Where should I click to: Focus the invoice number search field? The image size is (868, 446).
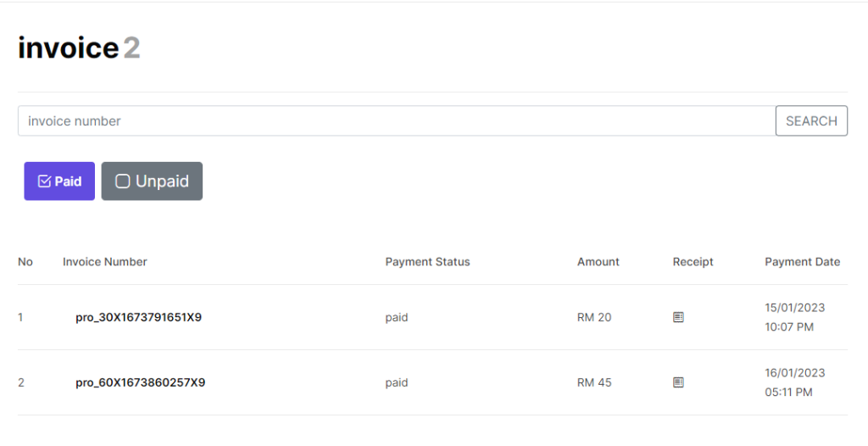point(397,120)
